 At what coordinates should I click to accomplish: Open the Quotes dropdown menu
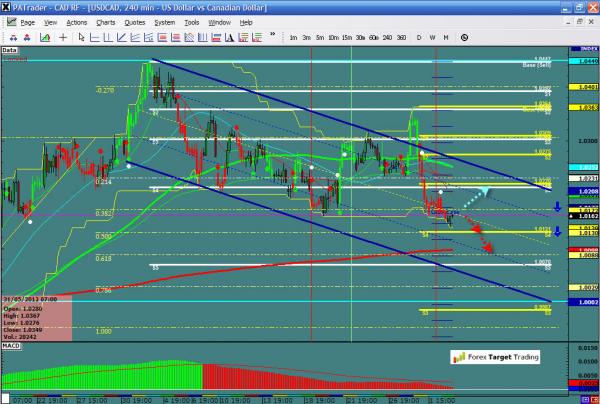[135, 21]
